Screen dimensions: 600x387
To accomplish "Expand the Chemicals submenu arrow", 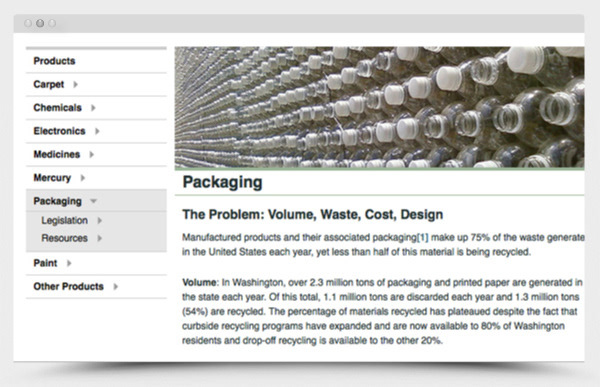I will point(93,108).
